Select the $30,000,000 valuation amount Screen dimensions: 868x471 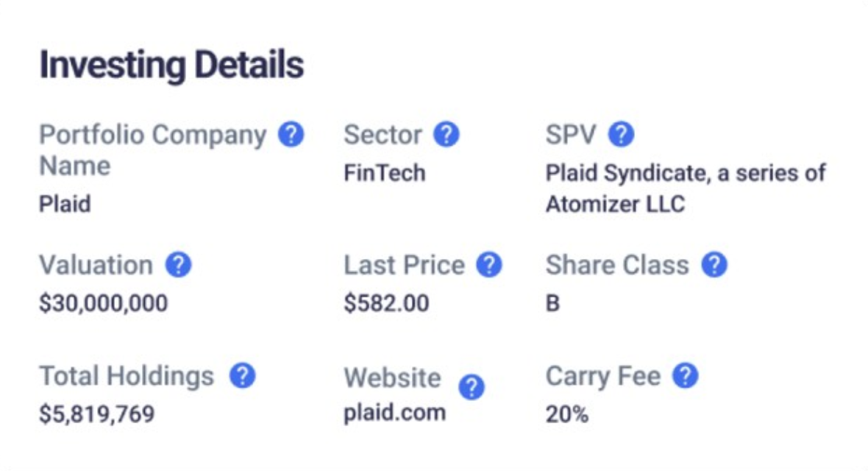[x=103, y=302]
